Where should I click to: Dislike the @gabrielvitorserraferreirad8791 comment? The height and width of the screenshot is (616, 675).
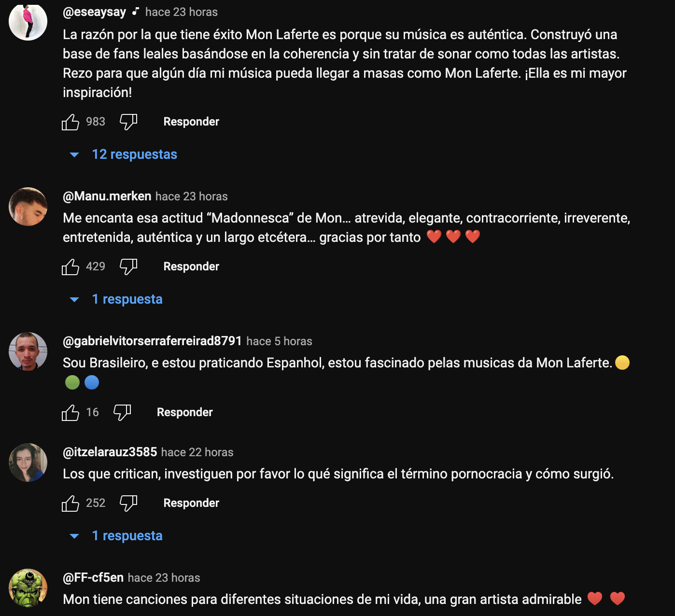[x=122, y=413]
